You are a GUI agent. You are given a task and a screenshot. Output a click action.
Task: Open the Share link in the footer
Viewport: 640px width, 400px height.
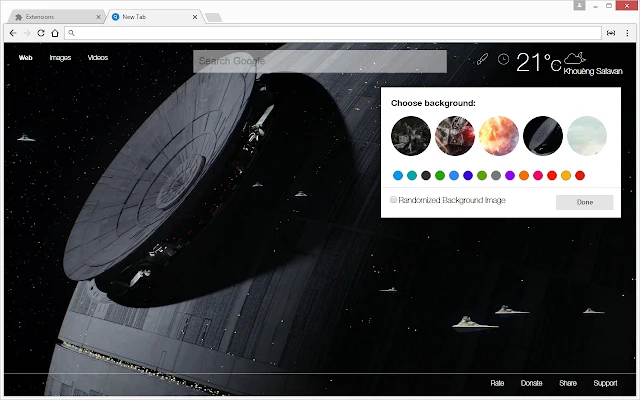(x=568, y=383)
